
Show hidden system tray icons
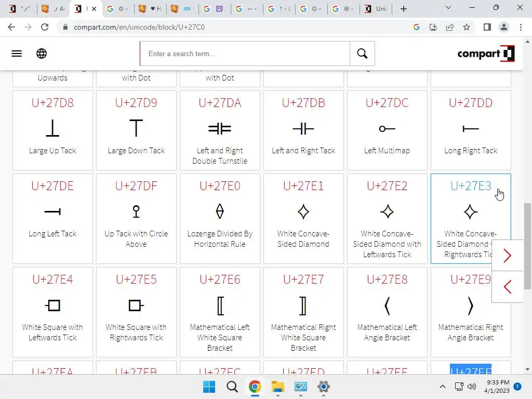(443, 387)
